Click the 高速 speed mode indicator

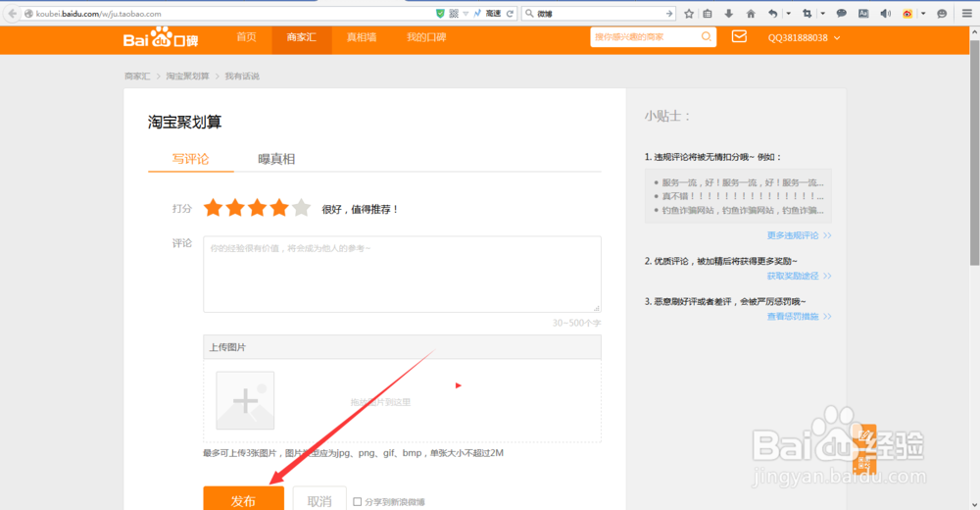(493, 13)
